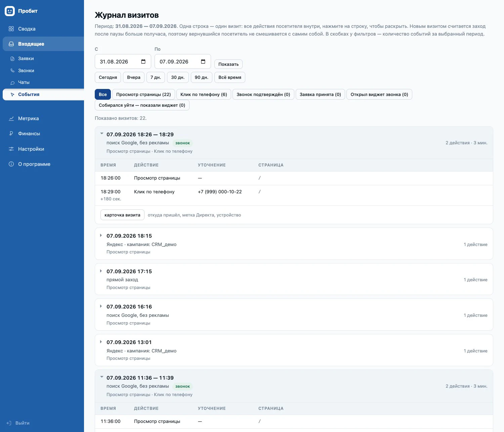Click the Выйти logout arrow icon
Screen dimensions: 504x432
9,423
